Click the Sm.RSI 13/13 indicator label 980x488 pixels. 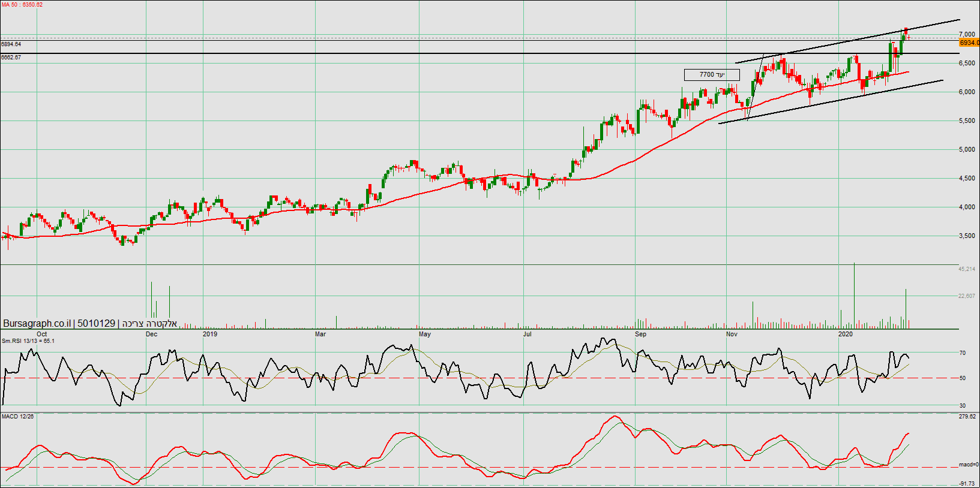(28, 341)
